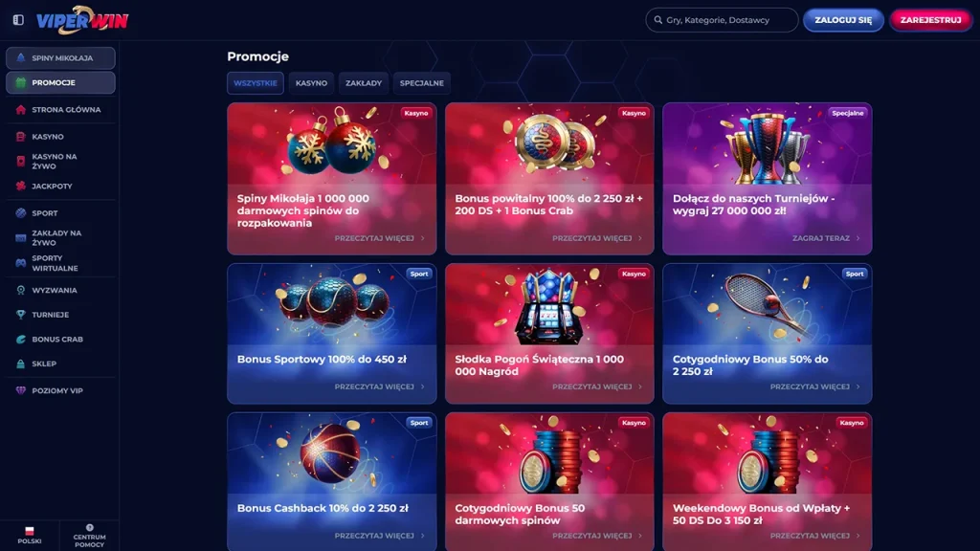Open Turnieje trophy icon

point(21,315)
